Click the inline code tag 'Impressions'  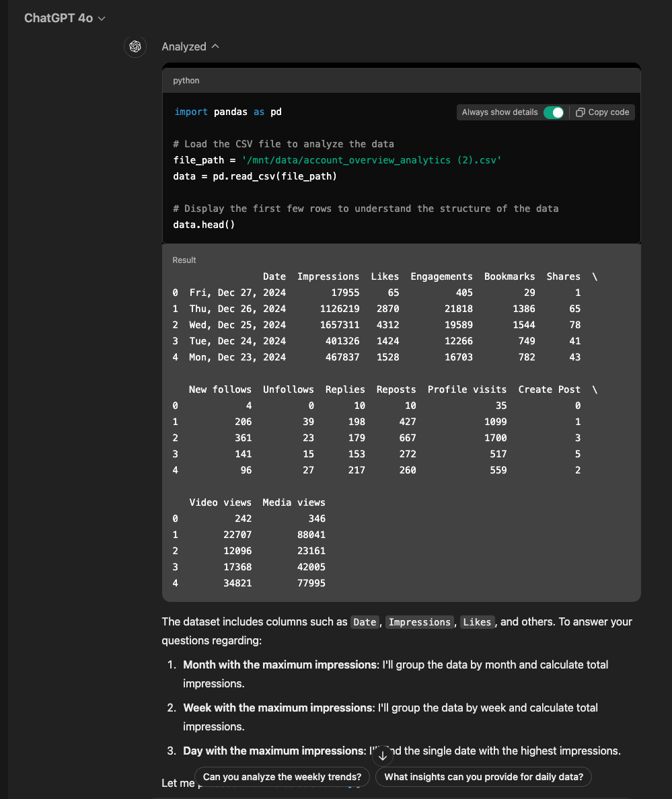point(420,622)
